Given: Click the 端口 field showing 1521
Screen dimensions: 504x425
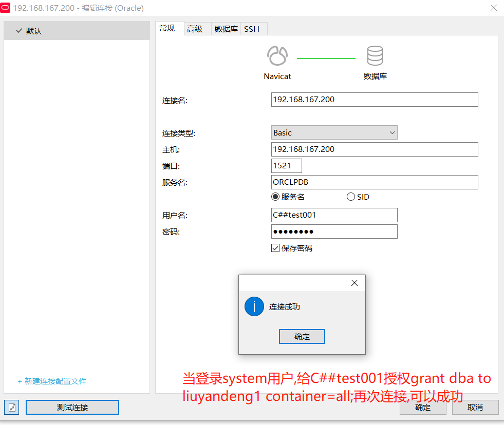Looking at the screenshot, I should [286, 166].
